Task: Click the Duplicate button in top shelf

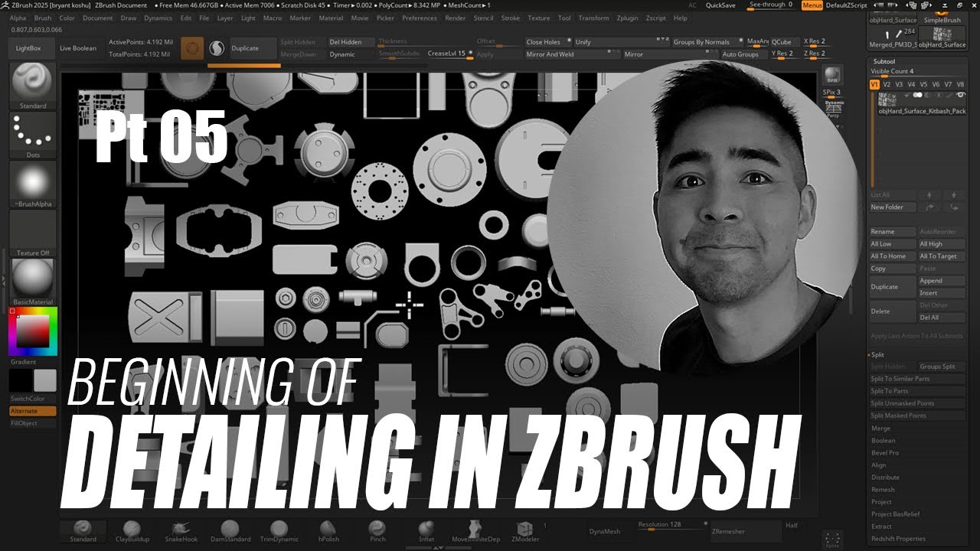Action: point(255,48)
